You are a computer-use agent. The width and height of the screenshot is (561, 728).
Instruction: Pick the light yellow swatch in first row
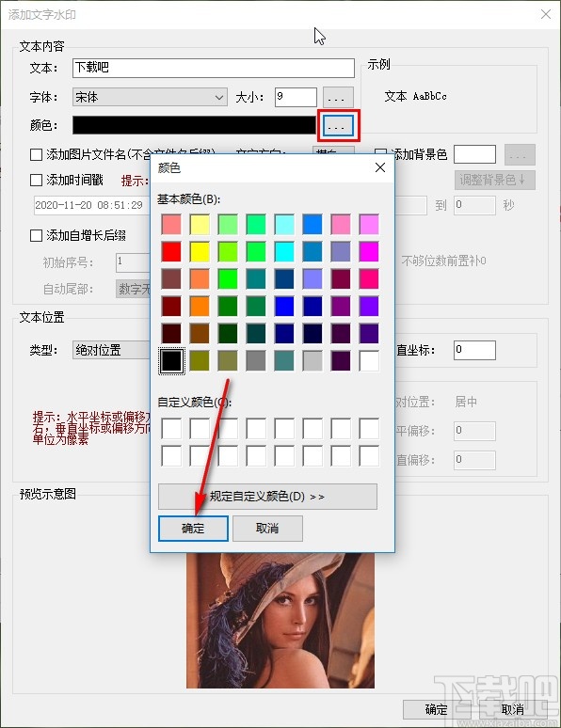[x=200, y=224]
